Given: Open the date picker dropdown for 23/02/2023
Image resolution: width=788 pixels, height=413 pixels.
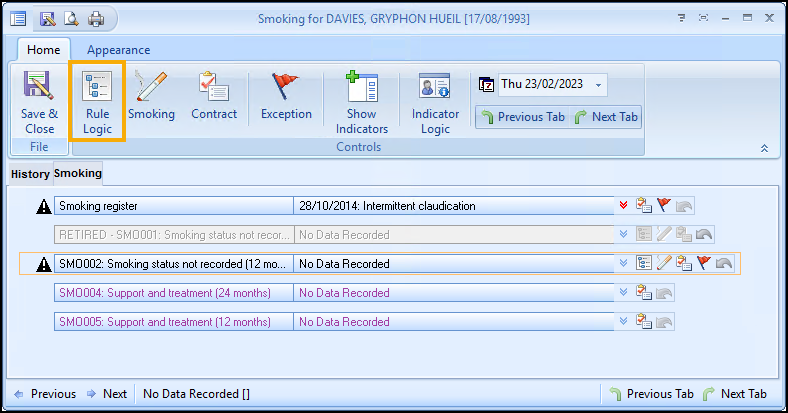Looking at the screenshot, I should click(x=598, y=85).
